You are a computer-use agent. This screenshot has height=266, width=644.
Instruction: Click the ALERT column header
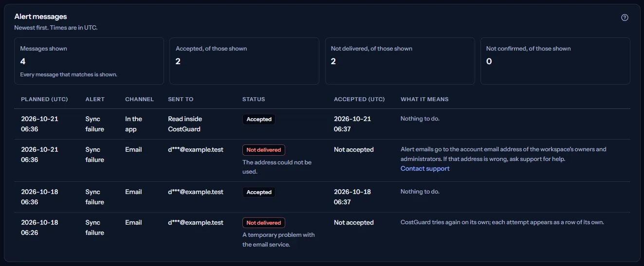[x=95, y=99]
